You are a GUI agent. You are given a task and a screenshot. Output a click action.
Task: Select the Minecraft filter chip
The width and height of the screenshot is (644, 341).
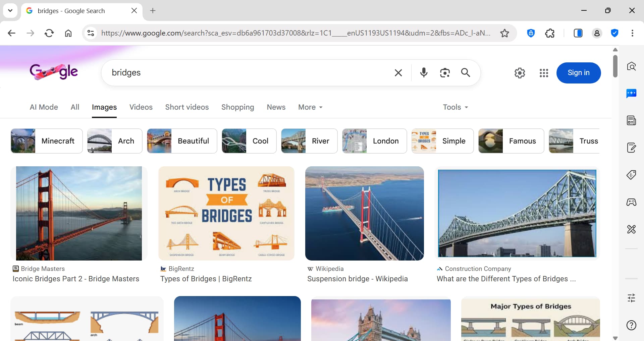click(x=47, y=141)
